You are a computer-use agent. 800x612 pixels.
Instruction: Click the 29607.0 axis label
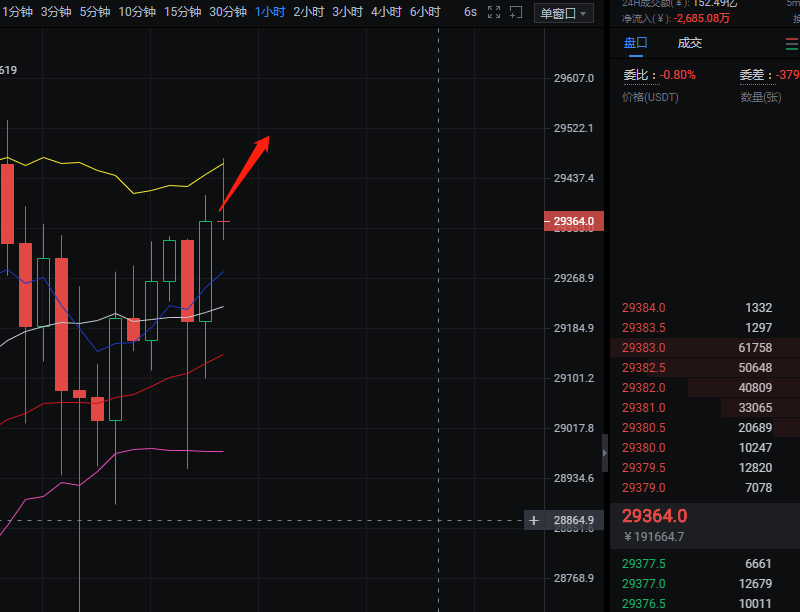point(574,78)
